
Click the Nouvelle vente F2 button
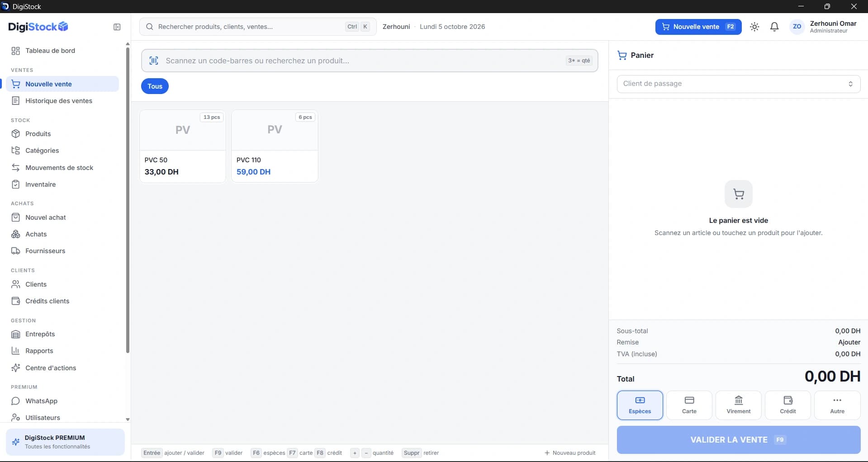(x=698, y=27)
